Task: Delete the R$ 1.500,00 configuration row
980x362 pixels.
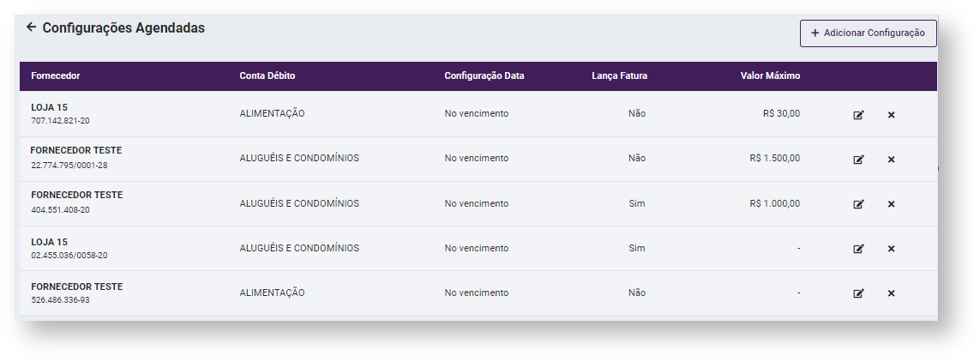Action: [891, 160]
